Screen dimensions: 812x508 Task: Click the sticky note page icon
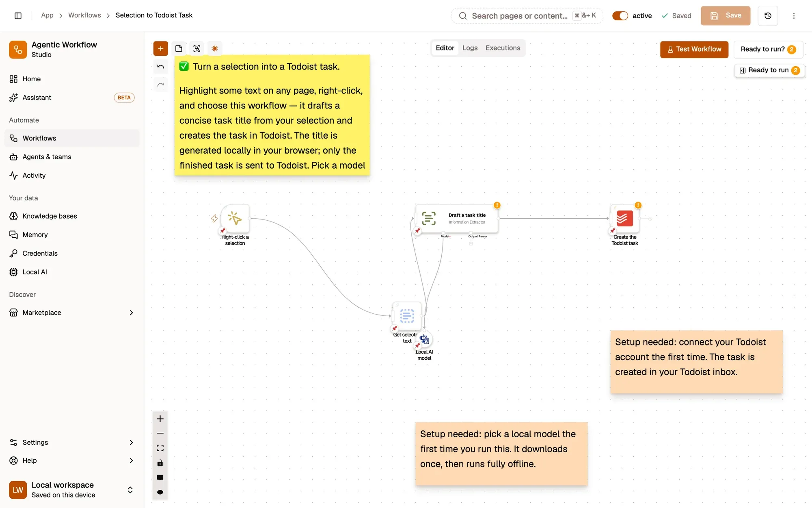179,49
